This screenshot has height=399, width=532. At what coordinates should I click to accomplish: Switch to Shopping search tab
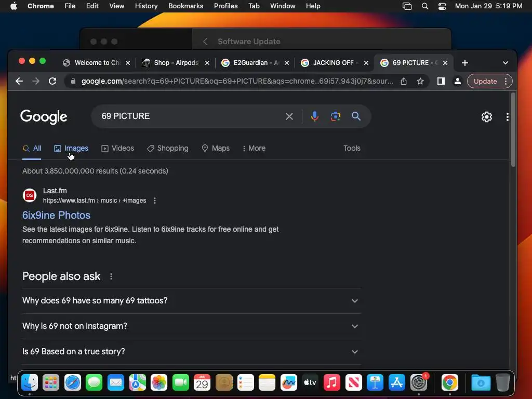pyautogui.click(x=168, y=148)
